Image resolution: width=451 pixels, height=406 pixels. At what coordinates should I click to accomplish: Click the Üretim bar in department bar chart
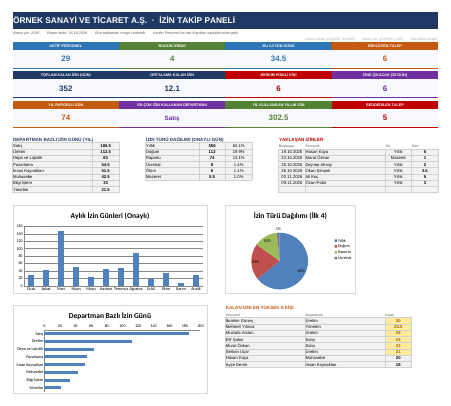click(88, 341)
